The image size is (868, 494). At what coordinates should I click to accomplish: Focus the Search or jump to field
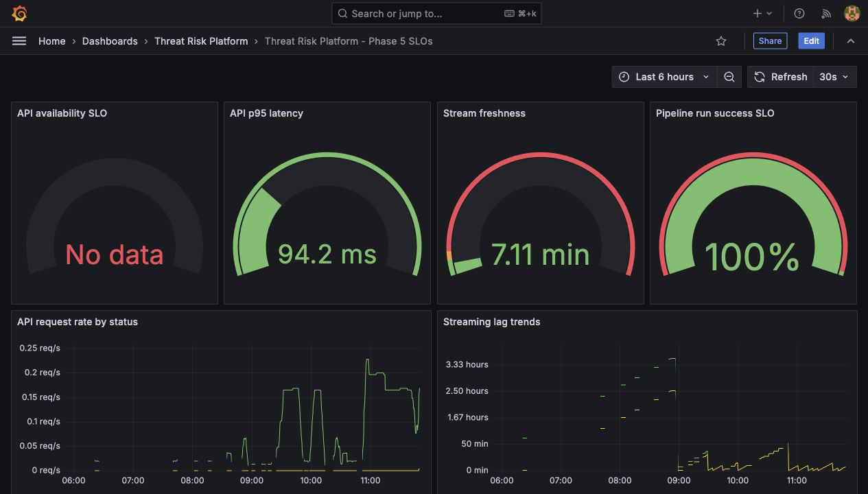click(x=436, y=13)
